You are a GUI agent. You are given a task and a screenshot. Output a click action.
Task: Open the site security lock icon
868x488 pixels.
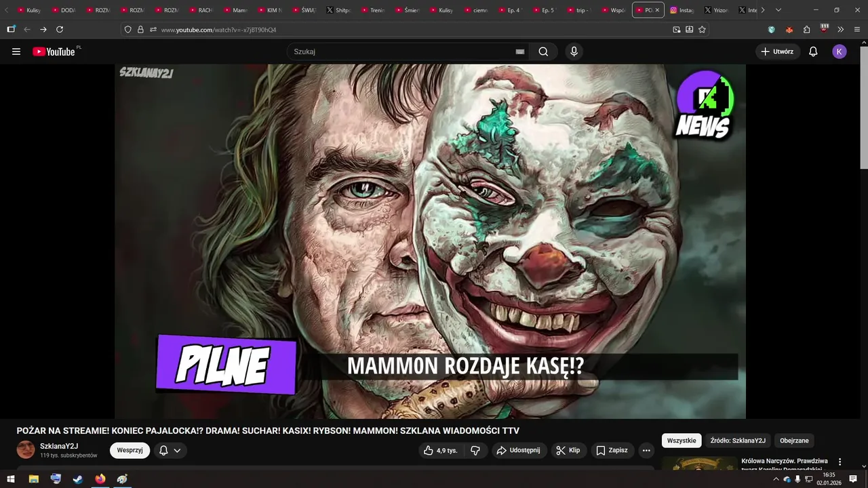pos(140,30)
